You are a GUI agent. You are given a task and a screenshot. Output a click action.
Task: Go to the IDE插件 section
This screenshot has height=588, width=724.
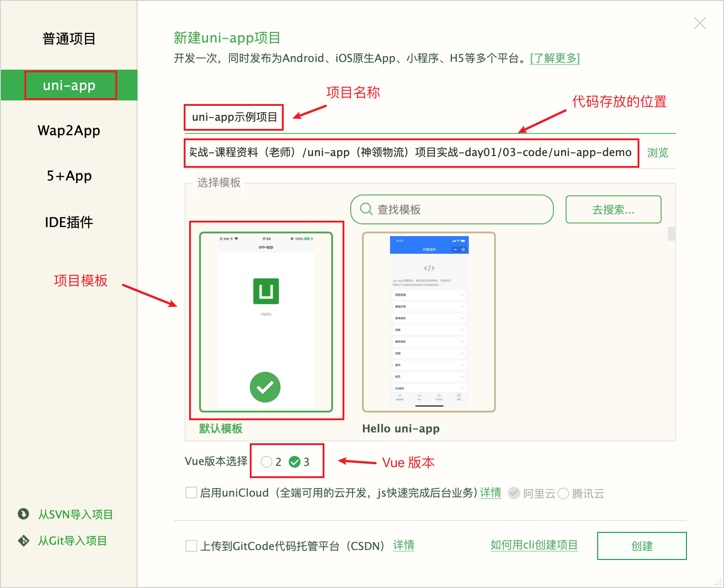pyautogui.click(x=69, y=222)
